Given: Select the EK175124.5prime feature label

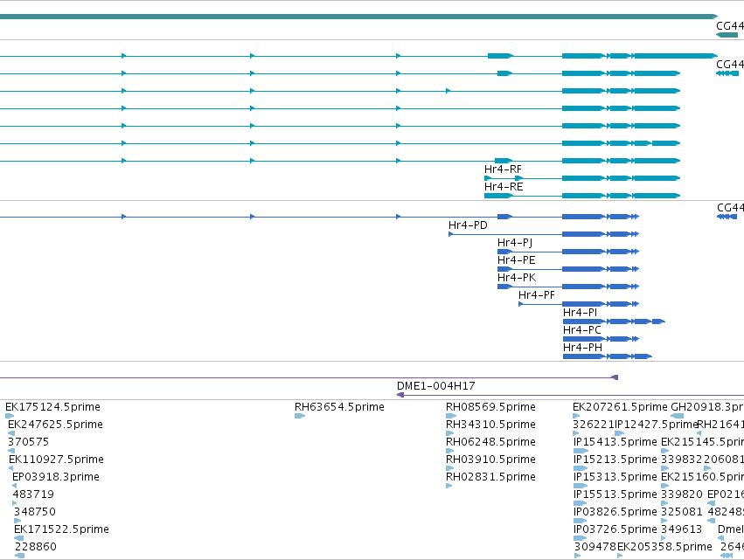Looking at the screenshot, I should click(52, 407).
